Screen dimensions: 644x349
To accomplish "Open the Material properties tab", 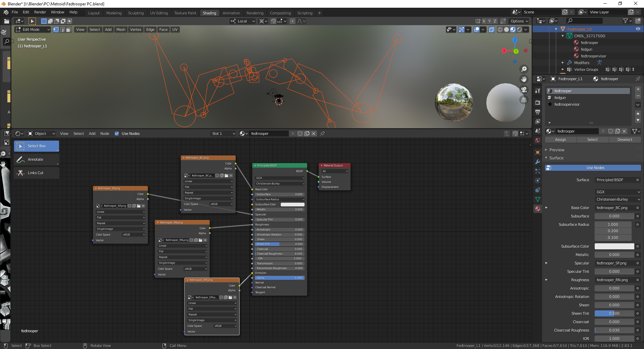I will [538, 209].
